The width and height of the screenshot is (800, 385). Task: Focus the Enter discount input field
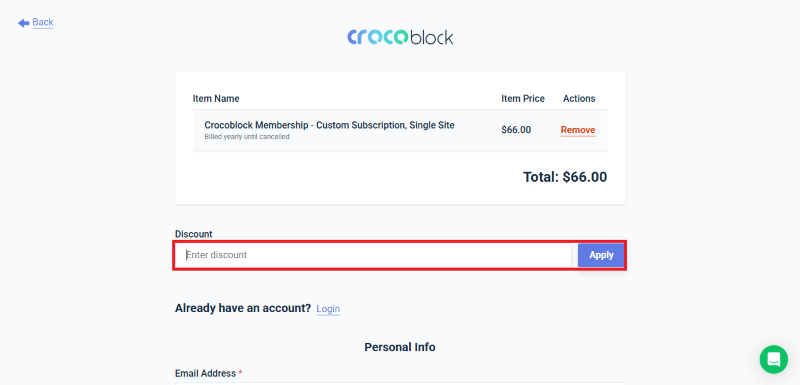[x=374, y=255]
